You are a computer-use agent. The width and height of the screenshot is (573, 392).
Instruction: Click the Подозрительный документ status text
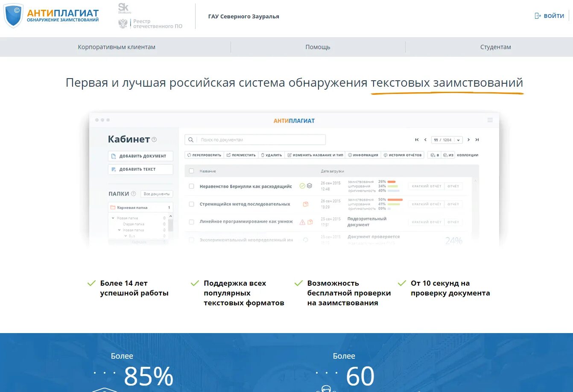coord(367,222)
